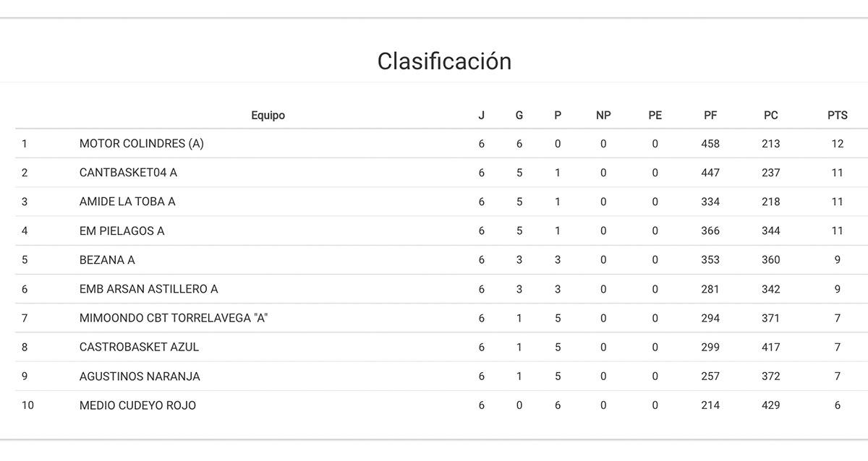The height and width of the screenshot is (461, 868).
Task: Select the PC column header
Action: pos(770,116)
